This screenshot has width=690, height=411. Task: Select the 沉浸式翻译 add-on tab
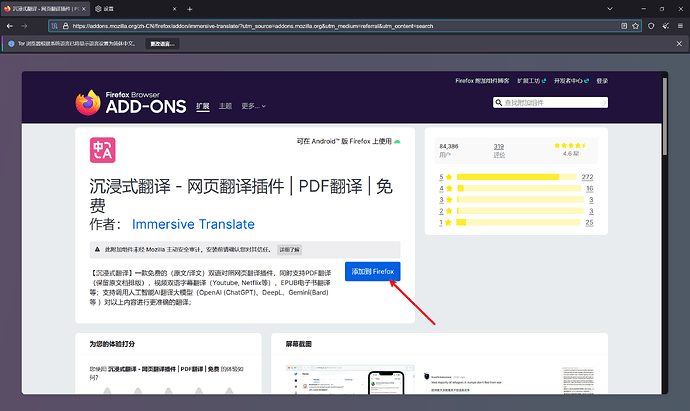(x=45, y=9)
